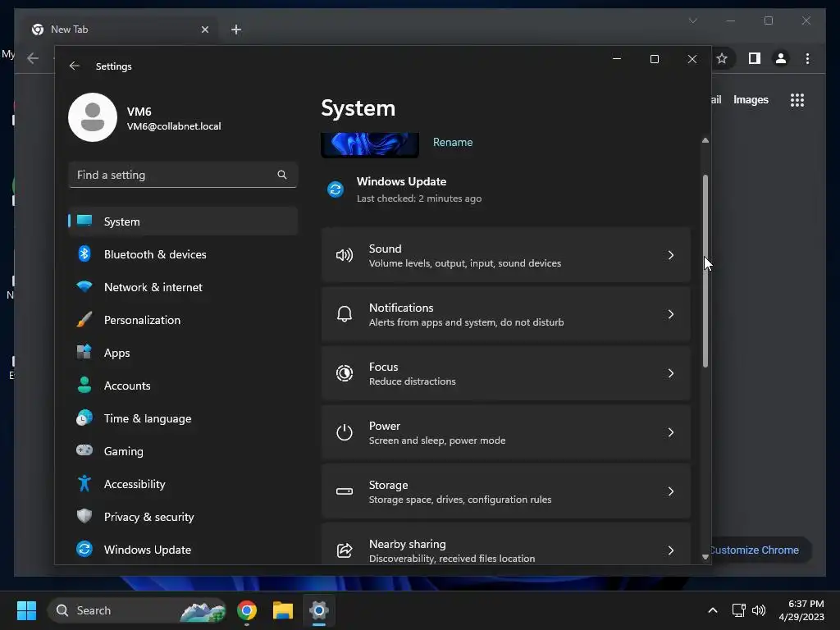Select the Bluetooth & devices icon
Viewport: 840px width, 630px height.
coord(84,254)
